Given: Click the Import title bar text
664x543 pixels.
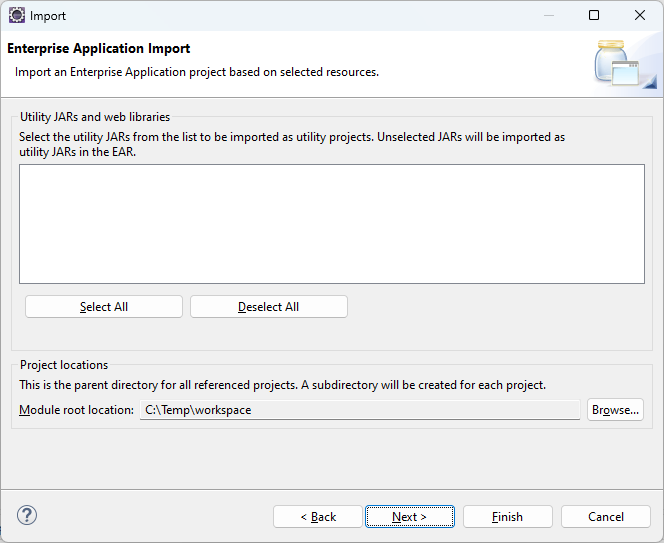Looking at the screenshot, I should [48, 16].
